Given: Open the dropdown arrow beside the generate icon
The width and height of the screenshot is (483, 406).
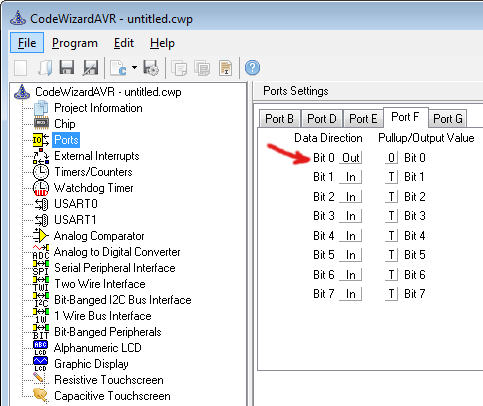Looking at the screenshot, I should 134,68.
